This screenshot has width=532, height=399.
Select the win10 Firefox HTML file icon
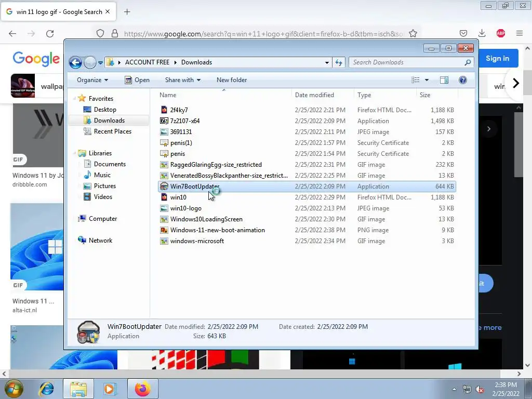click(164, 197)
